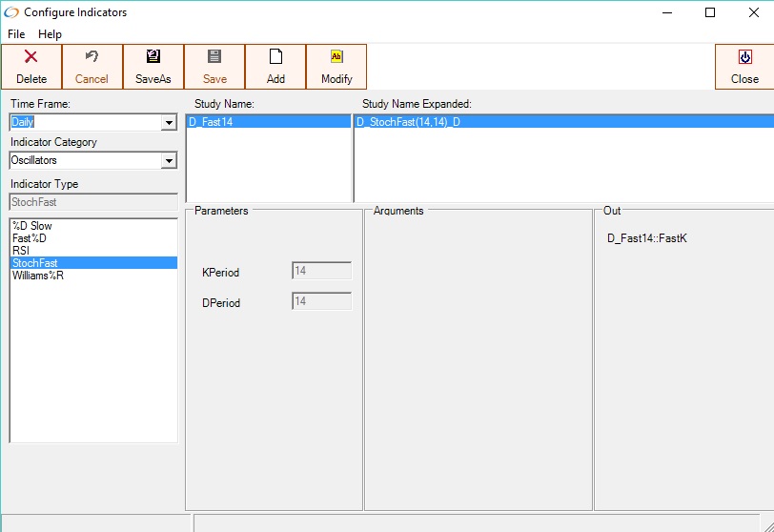
Task: Click the SaveAs toolbar icon
Action: [x=153, y=57]
